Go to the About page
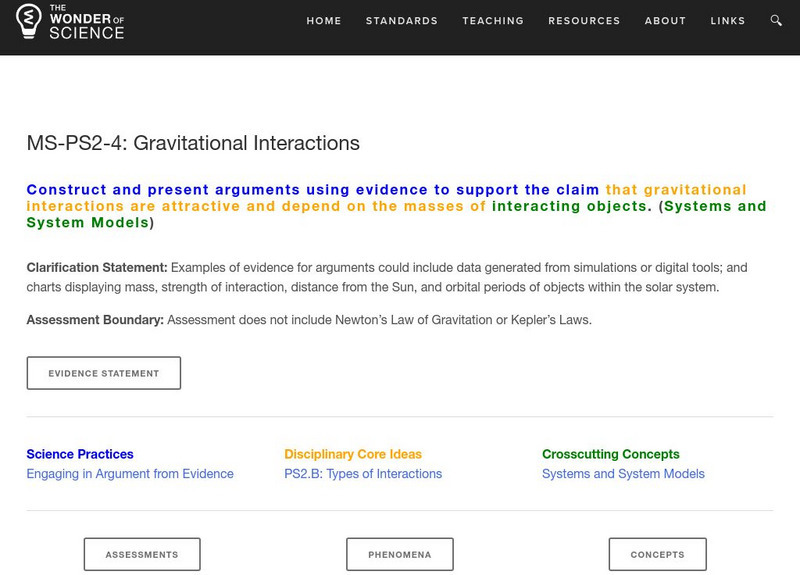 click(x=665, y=21)
